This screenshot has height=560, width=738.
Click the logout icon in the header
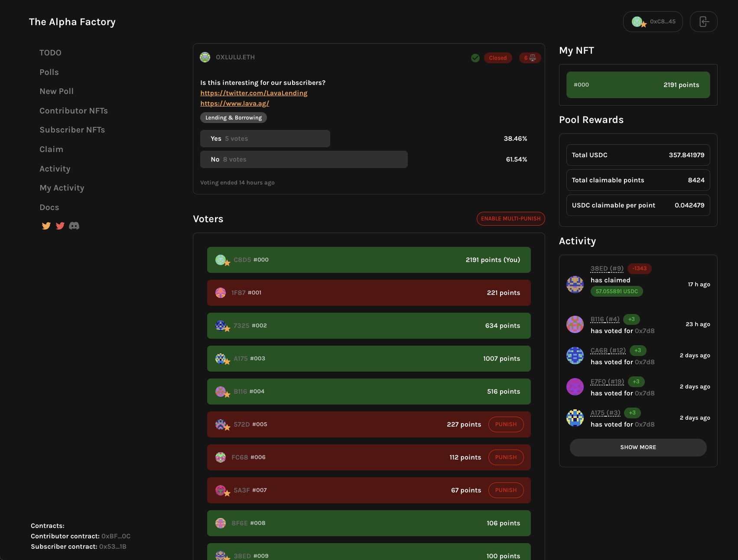point(703,22)
